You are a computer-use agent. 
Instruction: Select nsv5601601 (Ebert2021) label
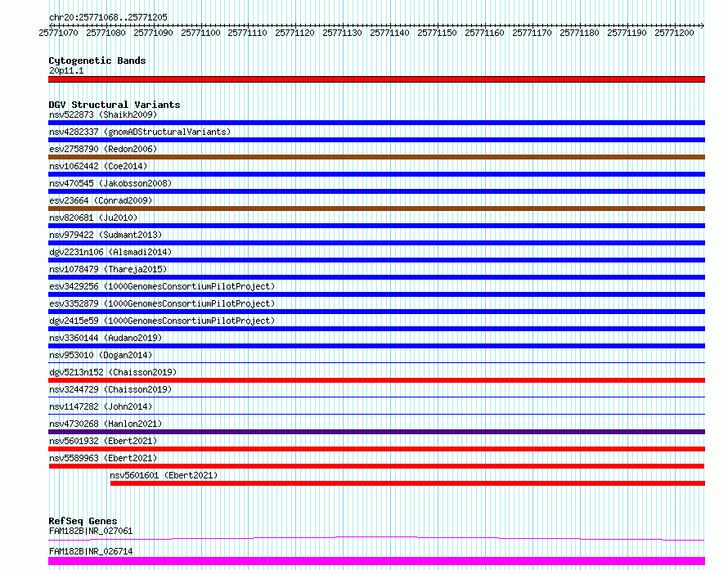tap(164, 475)
